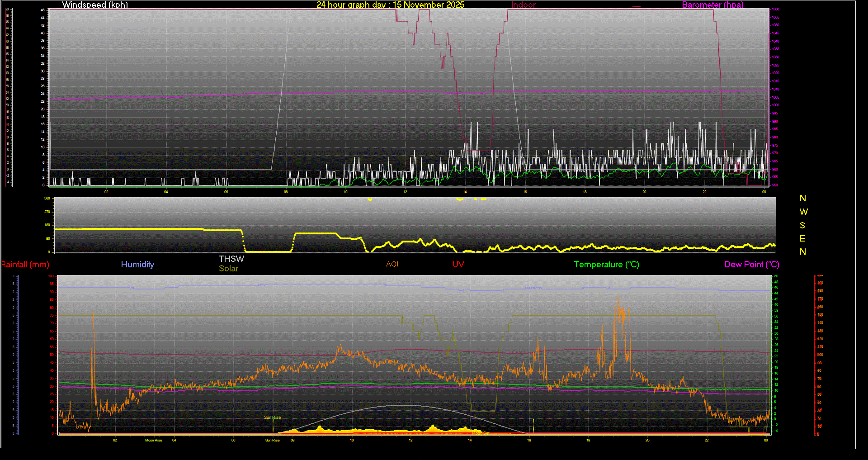The image size is (868, 460).
Task: Select the Solar legend label
Action: tap(228, 269)
